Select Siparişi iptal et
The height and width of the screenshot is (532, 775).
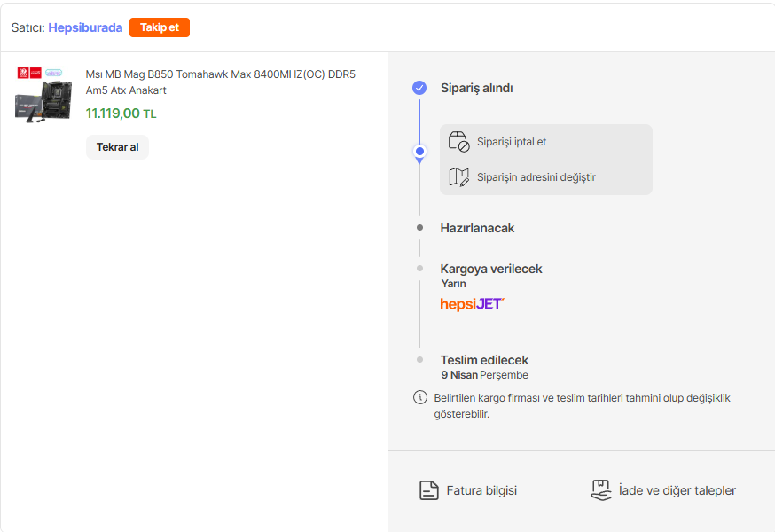(x=512, y=142)
